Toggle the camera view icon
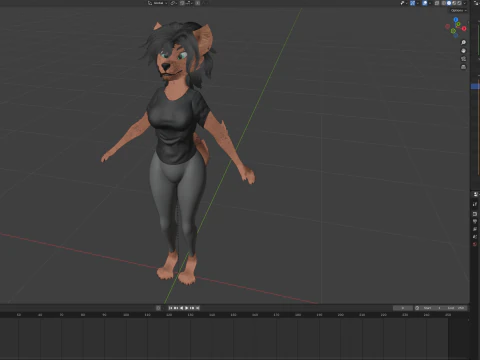 (x=463, y=59)
